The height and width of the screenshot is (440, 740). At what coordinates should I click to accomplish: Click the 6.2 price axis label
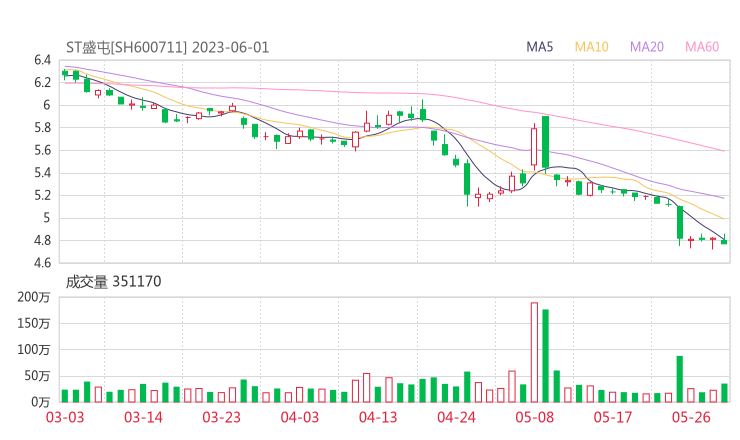(42, 83)
